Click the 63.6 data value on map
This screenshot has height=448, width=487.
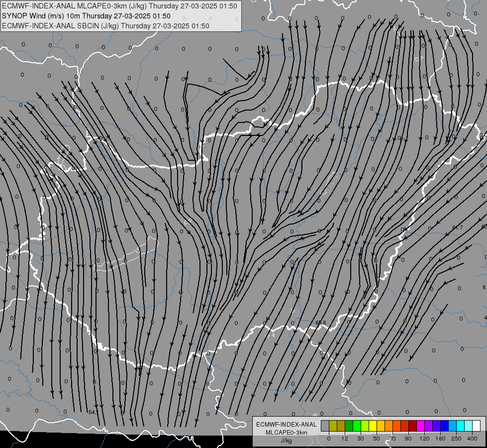point(321,323)
